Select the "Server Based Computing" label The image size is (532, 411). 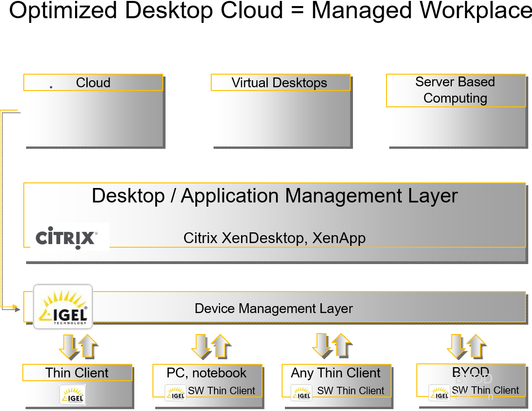[x=456, y=90]
